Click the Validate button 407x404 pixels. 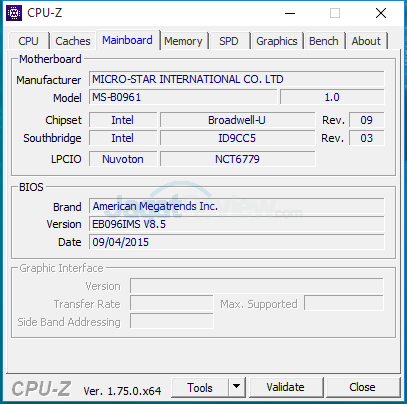coord(286,387)
